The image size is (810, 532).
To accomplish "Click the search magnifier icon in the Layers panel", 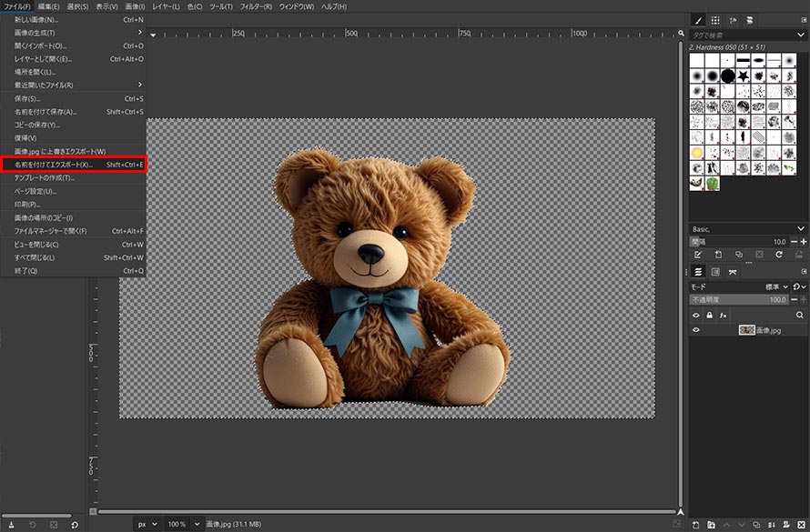I will click(x=800, y=315).
